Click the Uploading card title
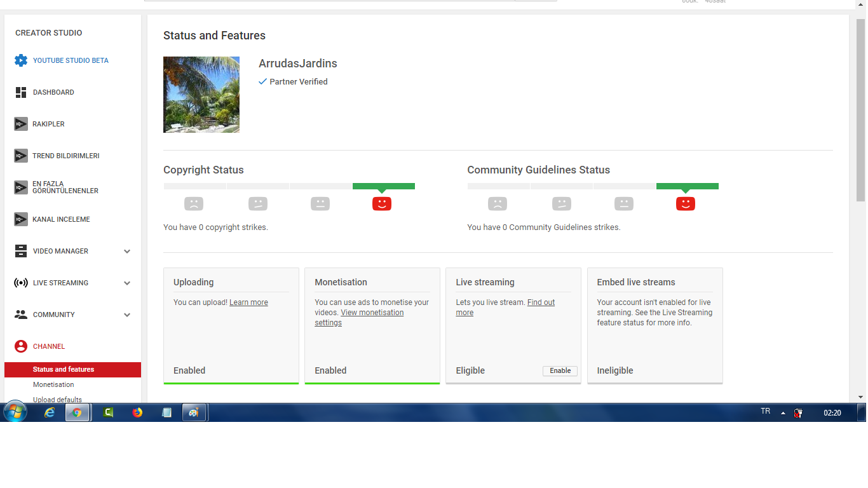Screen dimensions: 868x488 pyautogui.click(x=193, y=282)
